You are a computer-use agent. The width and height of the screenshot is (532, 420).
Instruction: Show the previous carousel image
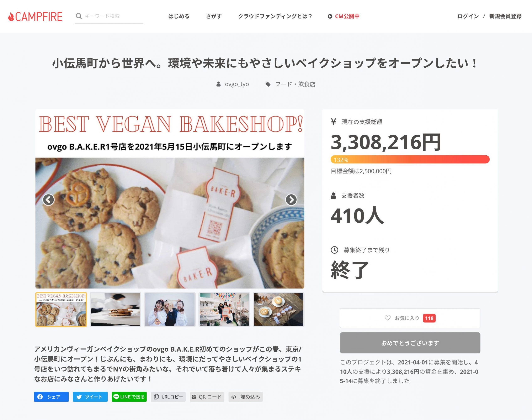[x=48, y=200]
